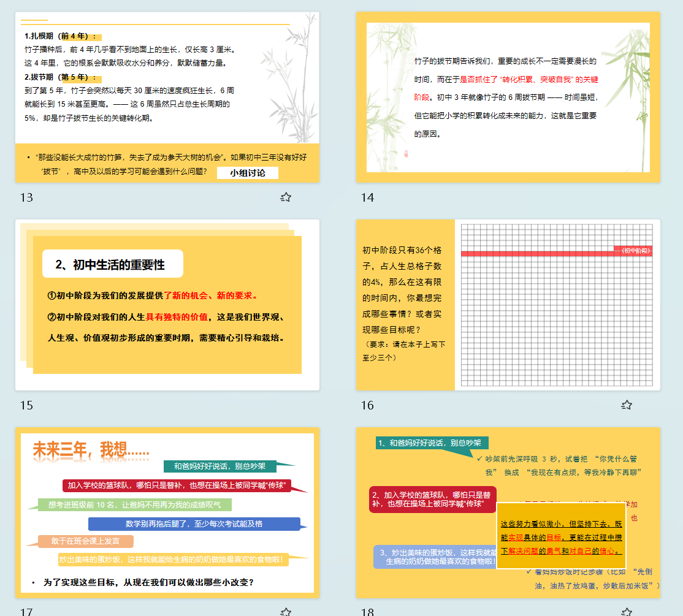Click the animation star beside slide number 18
Image resolution: width=683 pixels, height=616 pixels.
pyautogui.click(x=626, y=611)
